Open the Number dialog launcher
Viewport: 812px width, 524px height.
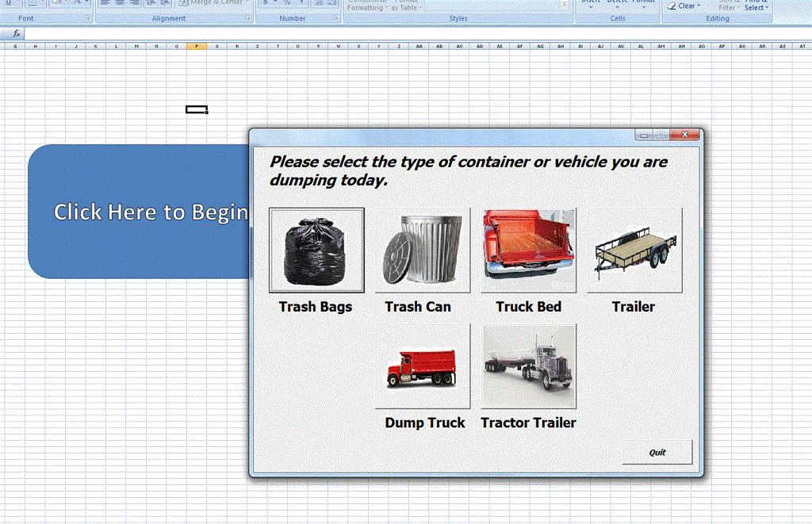tap(336, 18)
